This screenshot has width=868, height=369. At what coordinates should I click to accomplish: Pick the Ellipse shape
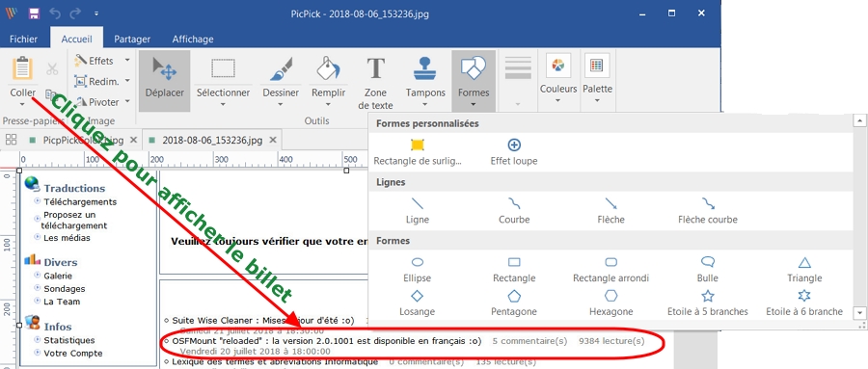(418, 270)
